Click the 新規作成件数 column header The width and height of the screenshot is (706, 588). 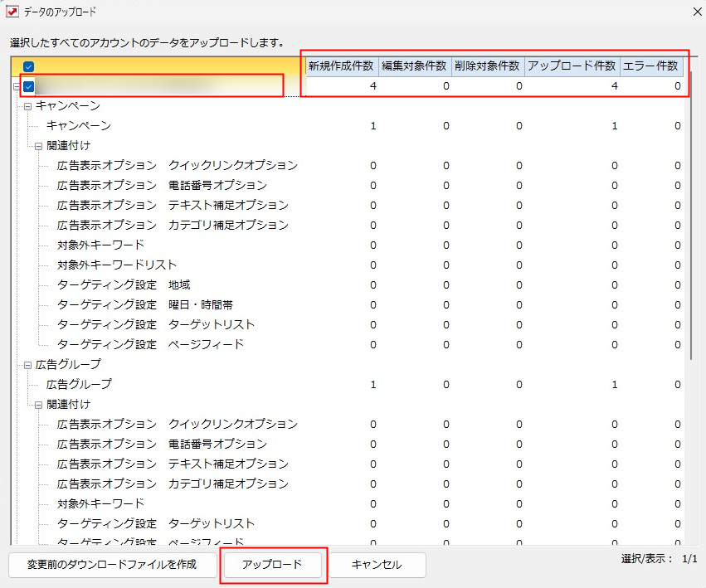pos(341,66)
